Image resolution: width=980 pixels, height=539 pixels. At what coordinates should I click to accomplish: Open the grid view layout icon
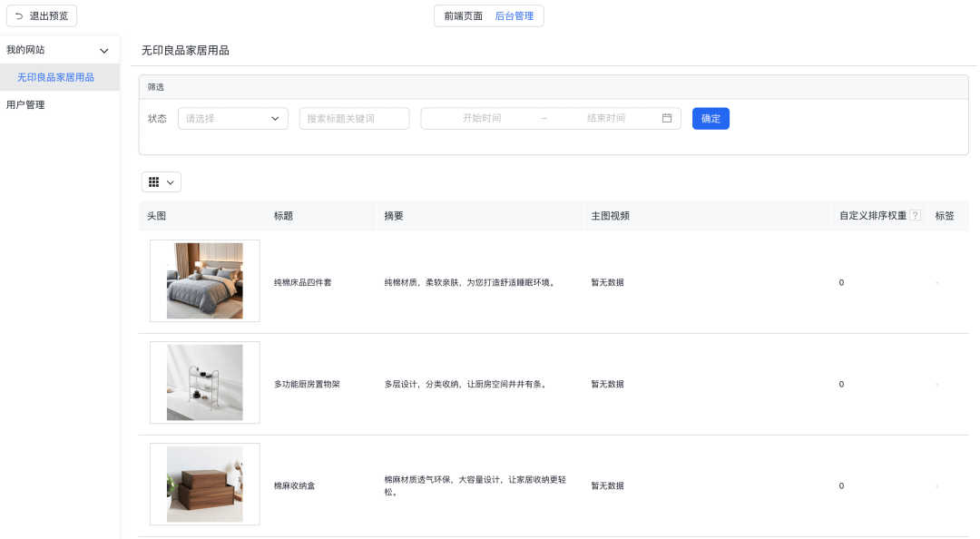tap(155, 181)
